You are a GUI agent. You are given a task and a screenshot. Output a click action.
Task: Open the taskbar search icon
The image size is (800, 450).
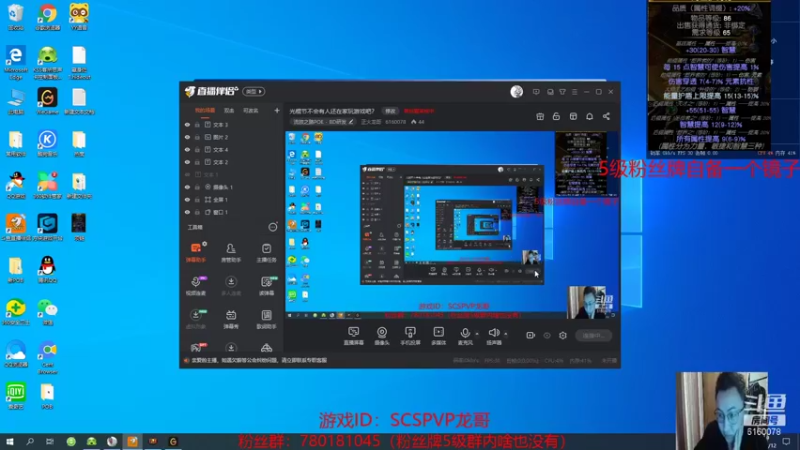pyautogui.click(x=30, y=441)
